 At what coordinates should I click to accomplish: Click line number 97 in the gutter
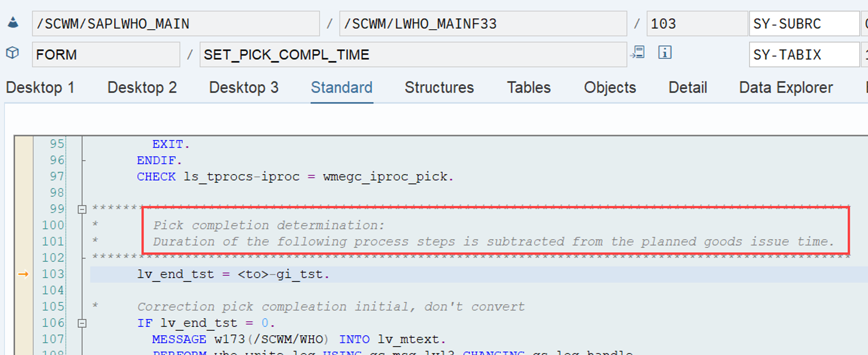click(57, 176)
